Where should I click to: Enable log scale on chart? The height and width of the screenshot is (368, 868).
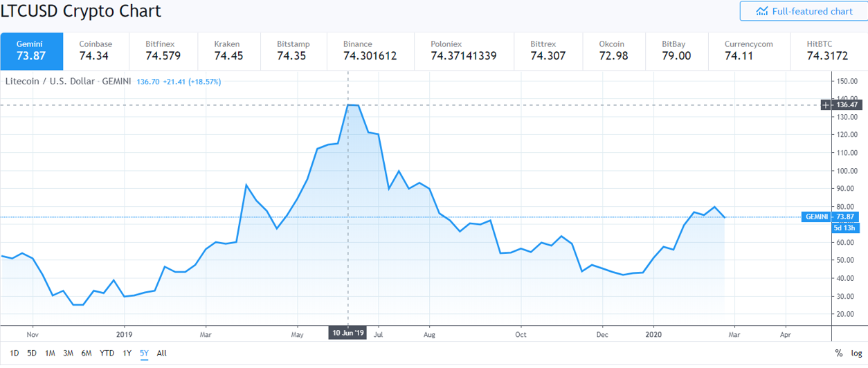click(x=856, y=353)
